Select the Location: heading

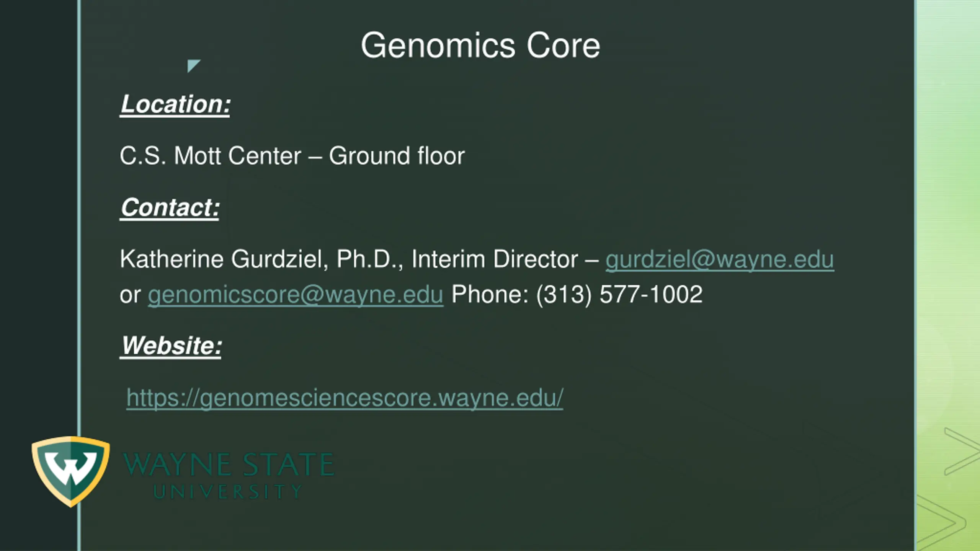point(175,104)
